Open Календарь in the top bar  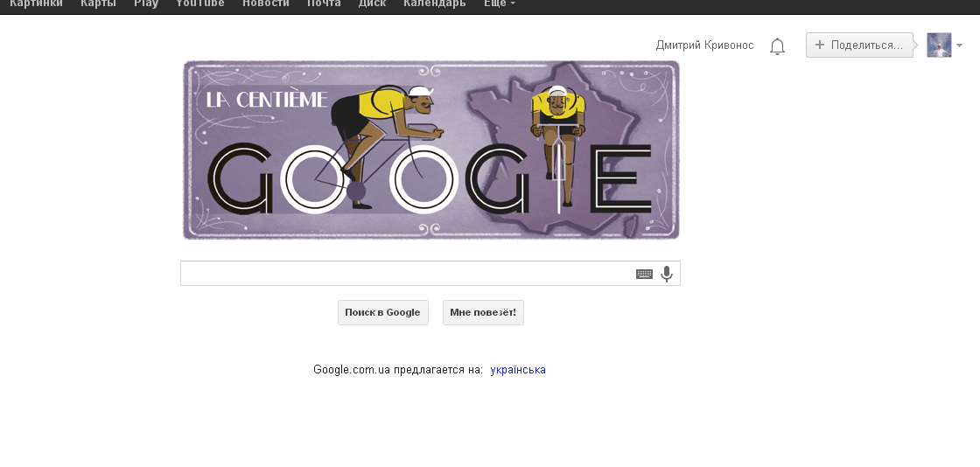[434, 3]
